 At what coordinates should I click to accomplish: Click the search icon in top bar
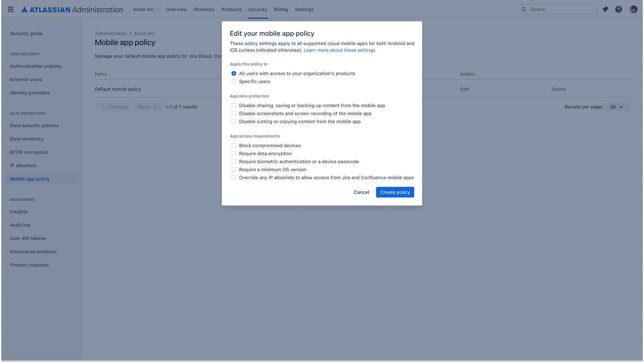pyautogui.click(x=523, y=9)
